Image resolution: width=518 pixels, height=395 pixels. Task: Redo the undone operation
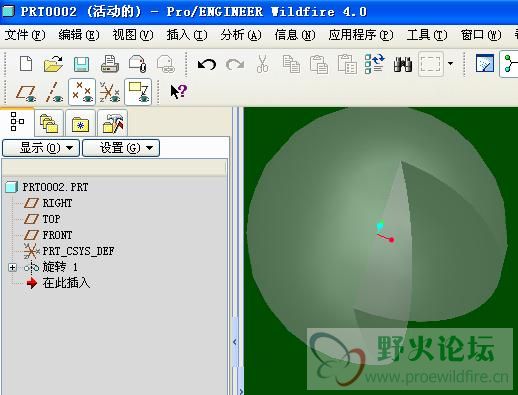pyautogui.click(x=235, y=64)
